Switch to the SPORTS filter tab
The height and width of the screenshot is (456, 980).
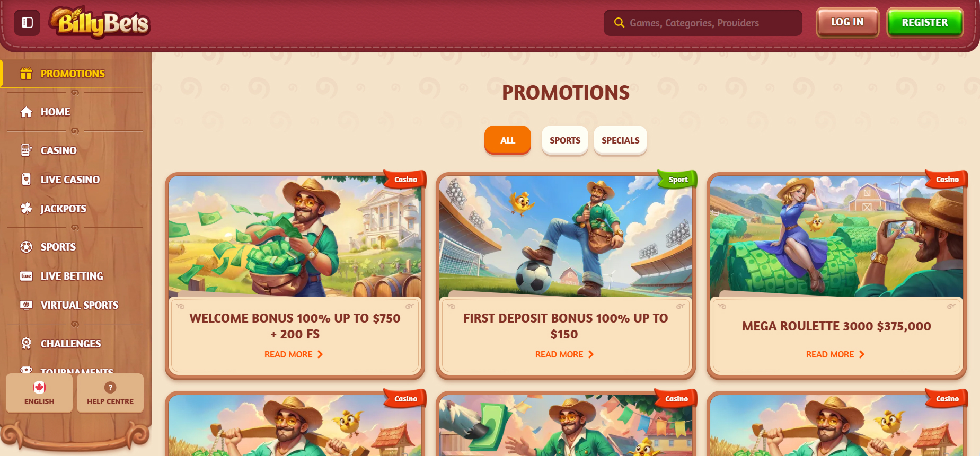(565, 140)
